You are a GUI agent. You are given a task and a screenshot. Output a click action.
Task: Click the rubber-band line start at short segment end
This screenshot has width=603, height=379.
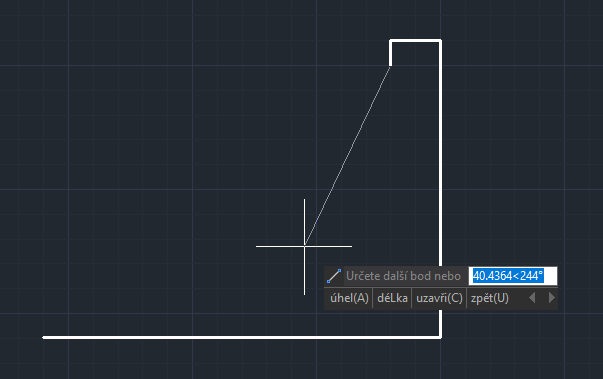[391, 65]
